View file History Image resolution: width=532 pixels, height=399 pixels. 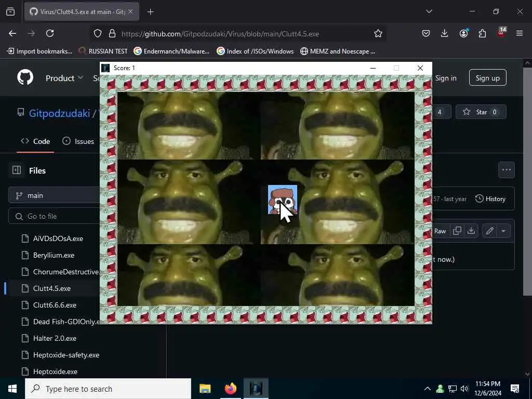pyautogui.click(x=490, y=199)
